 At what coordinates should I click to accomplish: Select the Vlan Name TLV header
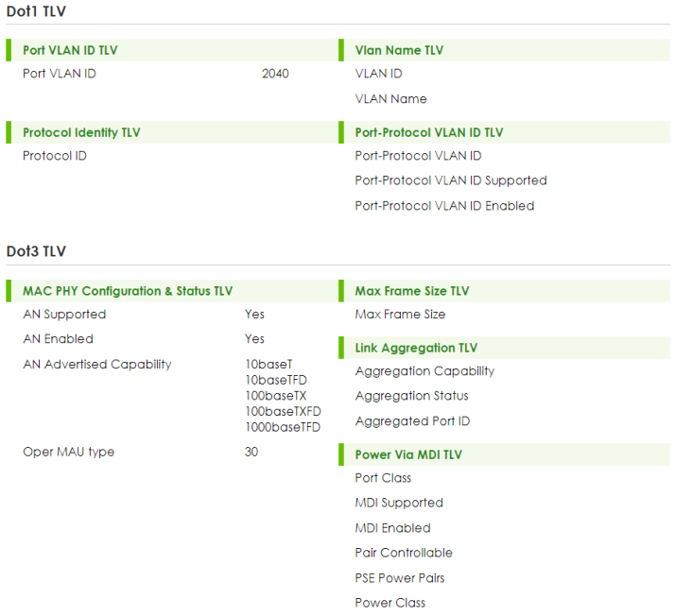point(398,50)
